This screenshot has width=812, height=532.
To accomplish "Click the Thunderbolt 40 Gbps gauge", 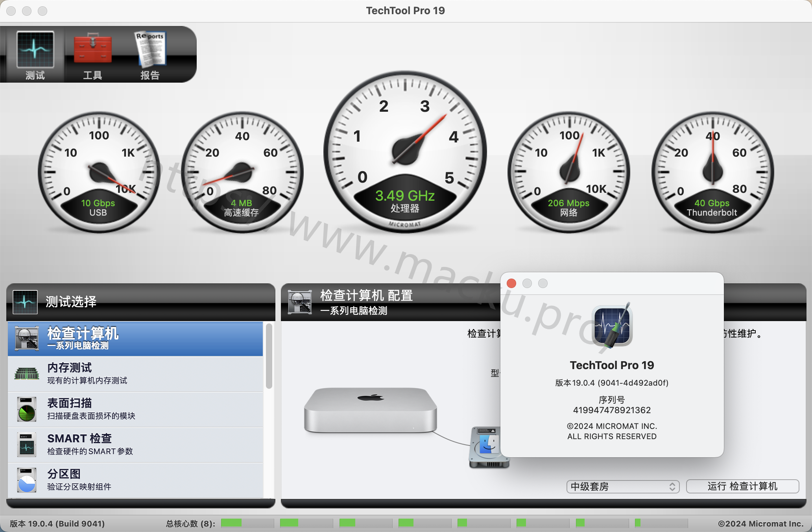I will (x=712, y=172).
